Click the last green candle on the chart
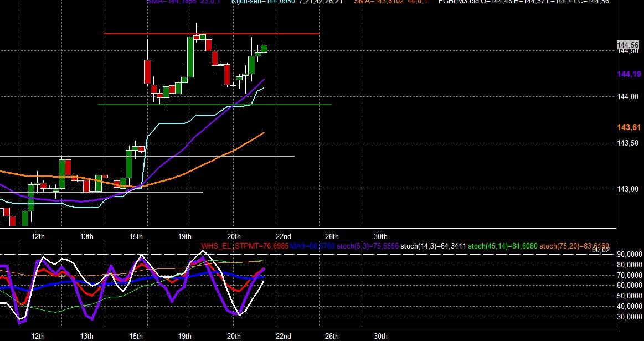Screen dimensions: 644x341 coord(264,49)
